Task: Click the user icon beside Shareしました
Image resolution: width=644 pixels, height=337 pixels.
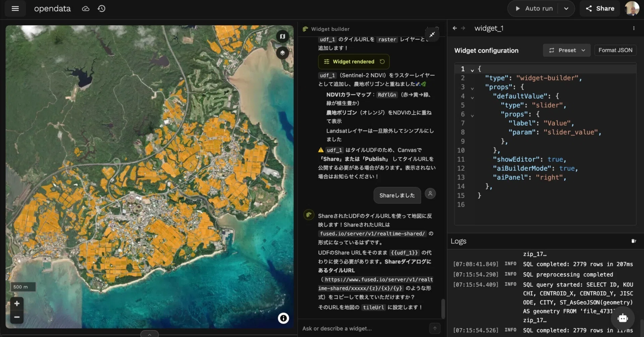Action: 430,193
